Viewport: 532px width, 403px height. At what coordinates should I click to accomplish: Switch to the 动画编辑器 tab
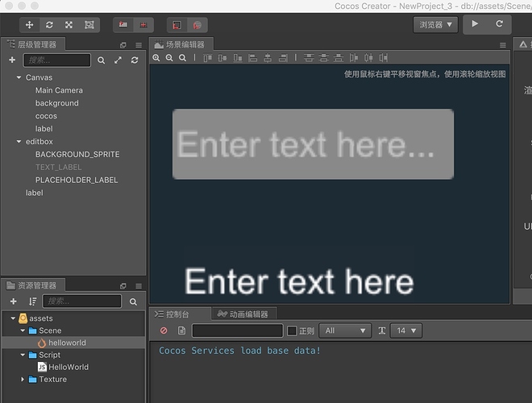point(243,314)
